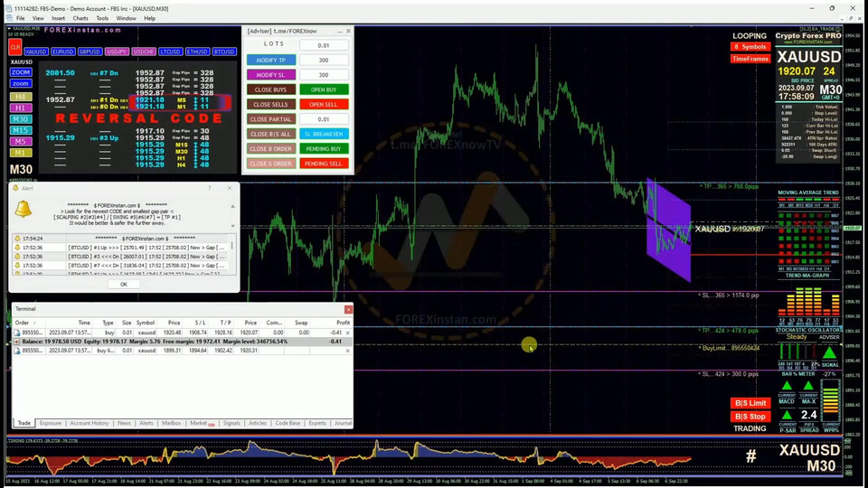
Task: Click the CLOSE BUYS button
Action: tap(271, 89)
